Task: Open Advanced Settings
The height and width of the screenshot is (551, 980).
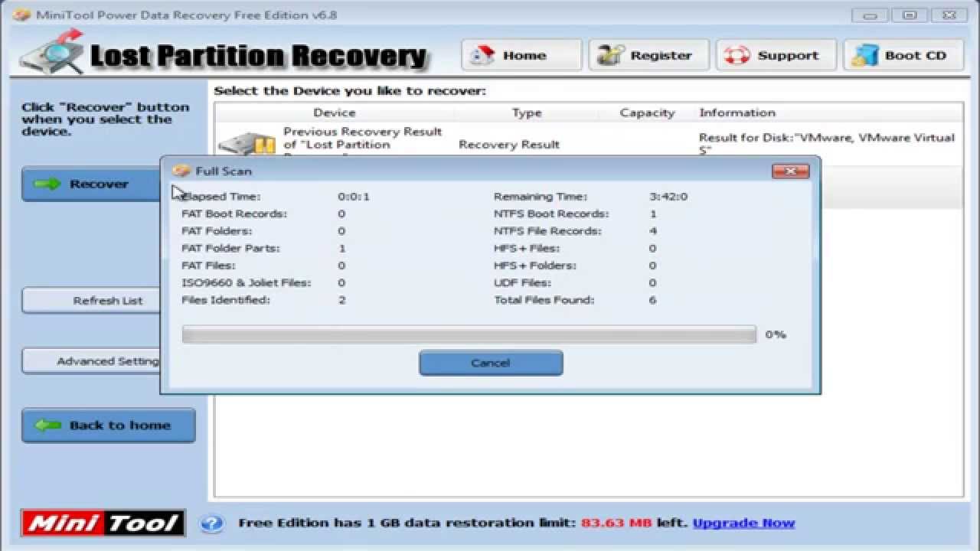Action: 91,361
